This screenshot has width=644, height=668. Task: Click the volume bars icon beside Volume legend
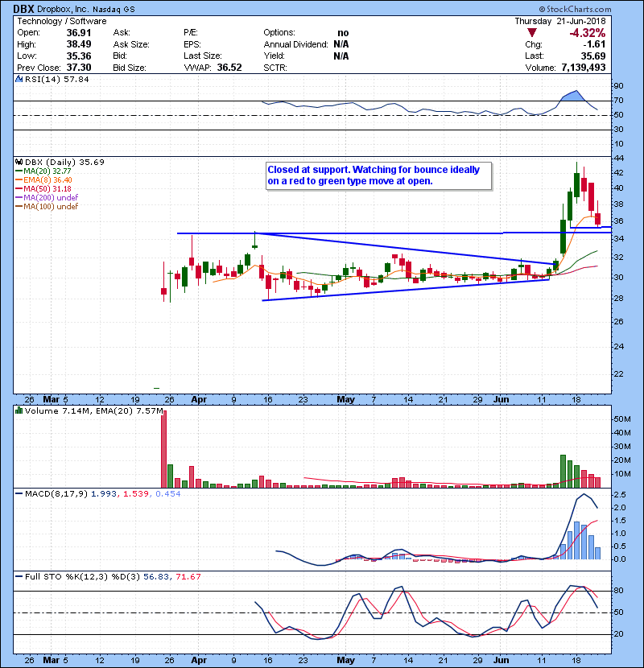pos(19,412)
